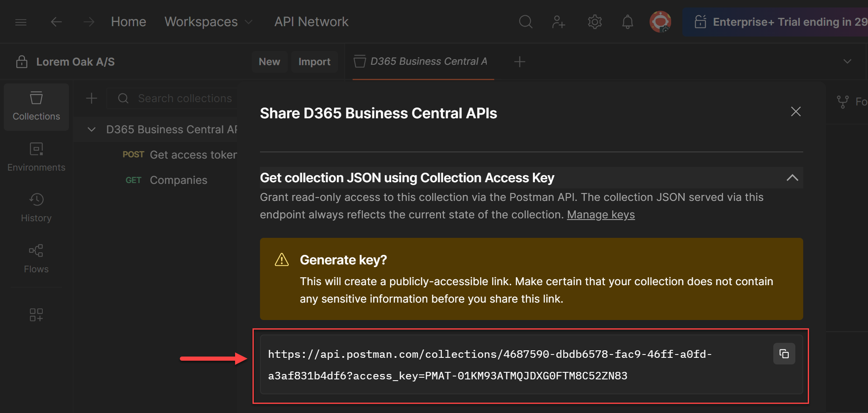This screenshot has height=413, width=868.
Task: Click the collection URL text box
Action: (531, 364)
